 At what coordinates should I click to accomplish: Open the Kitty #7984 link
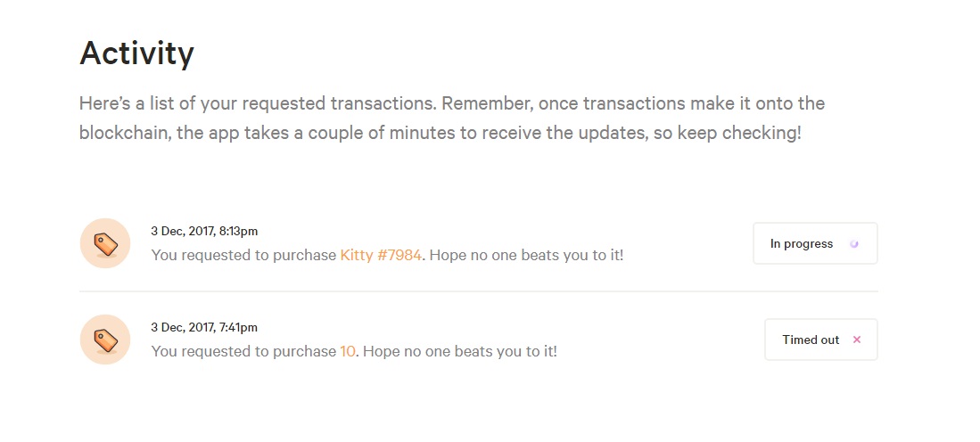click(381, 256)
